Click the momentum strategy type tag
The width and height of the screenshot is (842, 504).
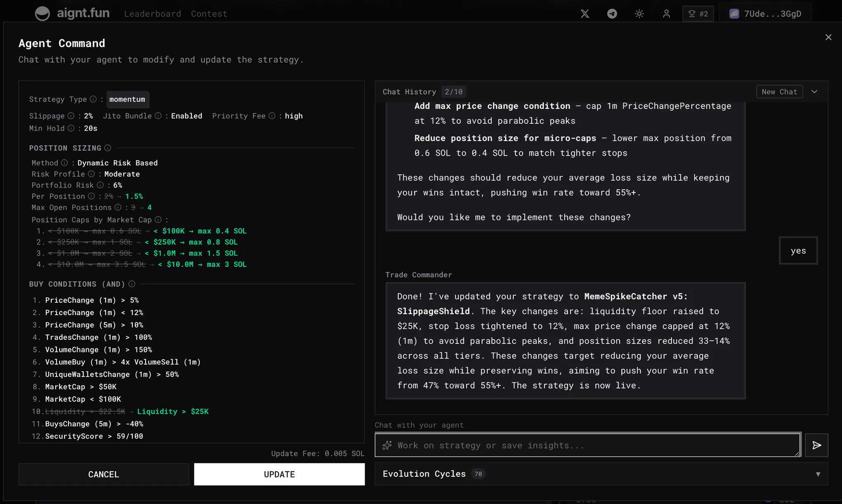[x=127, y=99]
